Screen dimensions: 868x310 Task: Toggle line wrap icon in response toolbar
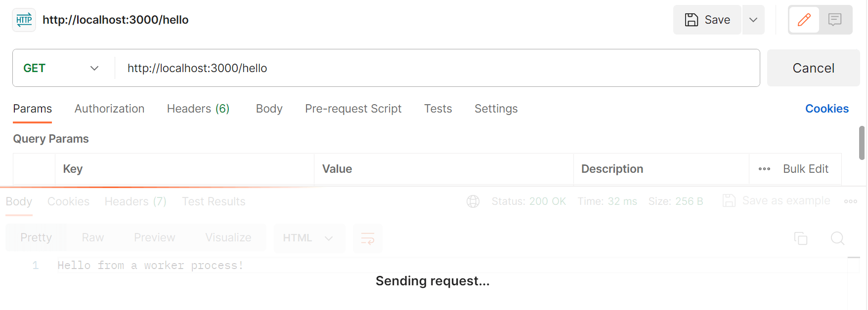pyautogui.click(x=368, y=238)
